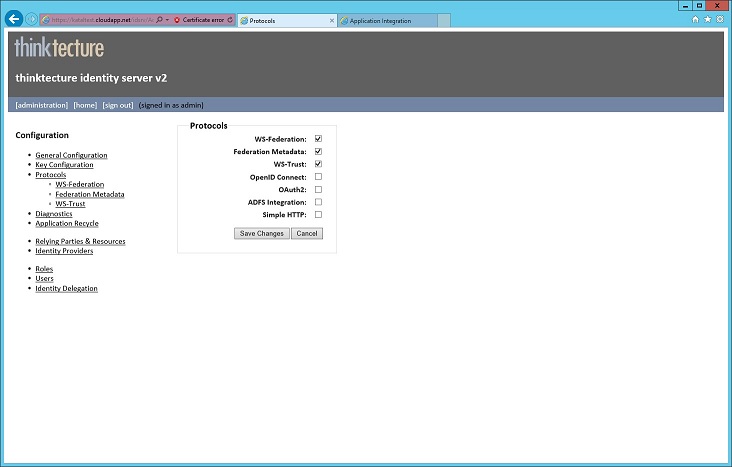Screen dimensions: 732x467
Task: Open the Identity Delegation link
Action: (66, 288)
